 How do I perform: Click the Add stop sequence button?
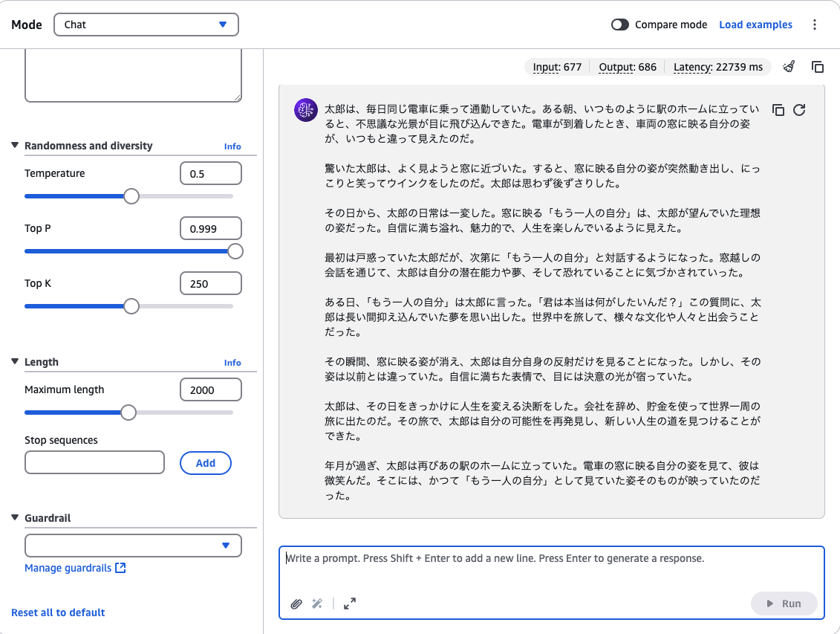click(206, 463)
